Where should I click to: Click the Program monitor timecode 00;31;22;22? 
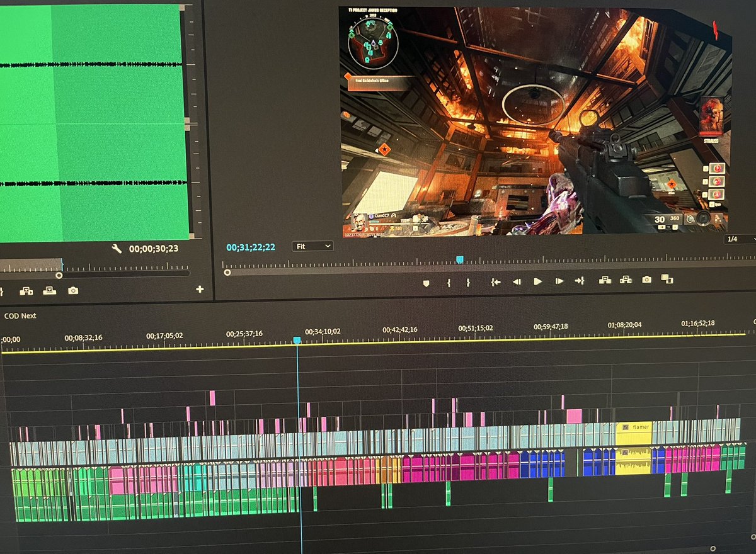tap(251, 247)
